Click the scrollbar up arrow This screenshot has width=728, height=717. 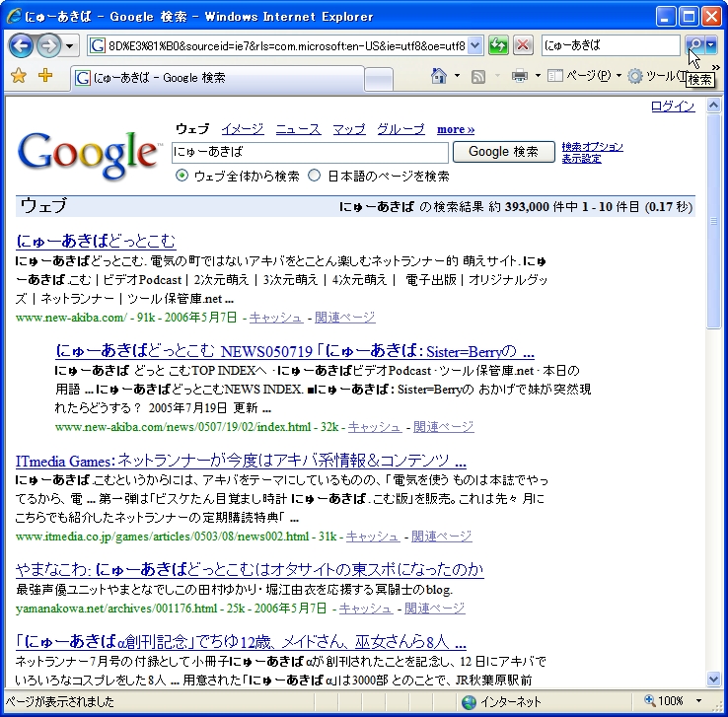coord(713,106)
